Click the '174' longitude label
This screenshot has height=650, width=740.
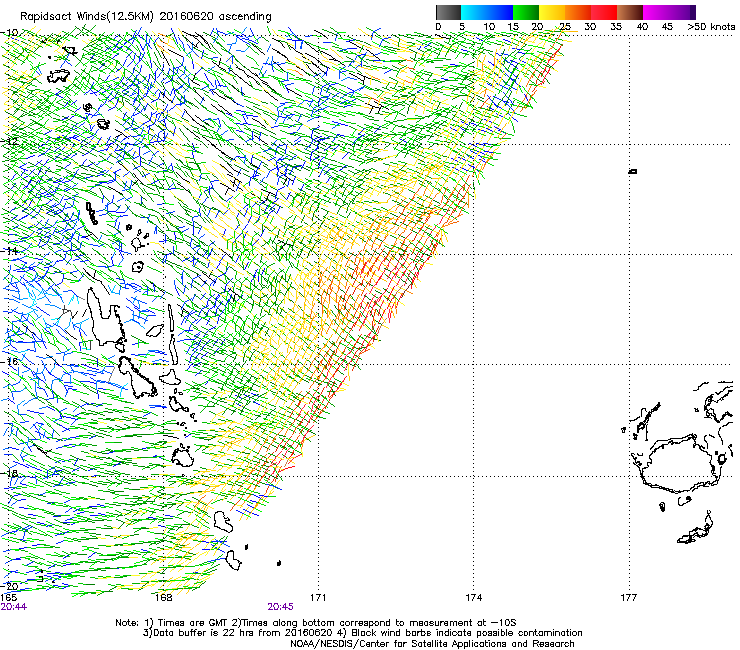[473, 598]
